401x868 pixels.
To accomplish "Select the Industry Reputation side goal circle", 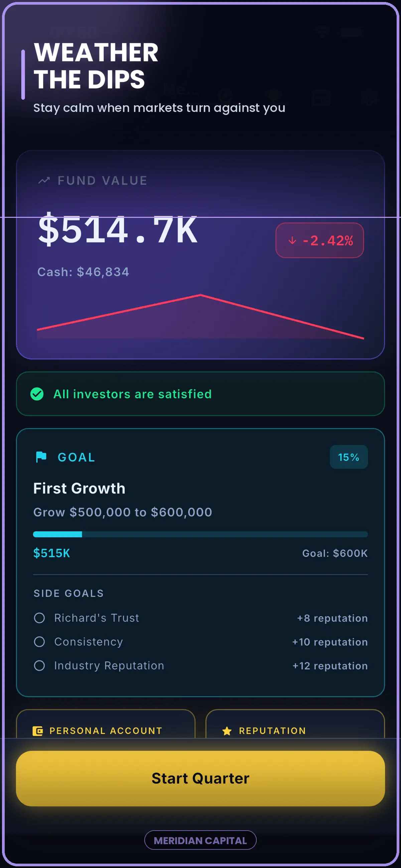I will [x=39, y=665].
